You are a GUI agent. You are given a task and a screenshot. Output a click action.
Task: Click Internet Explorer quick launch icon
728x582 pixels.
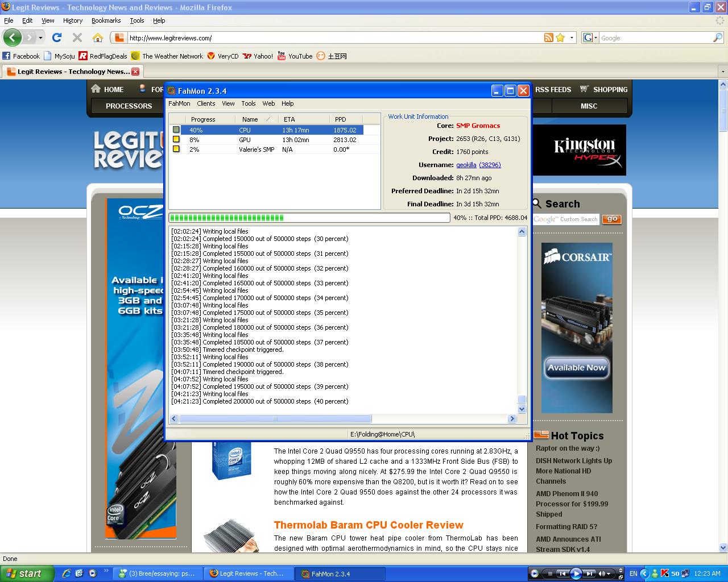click(66, 573)
